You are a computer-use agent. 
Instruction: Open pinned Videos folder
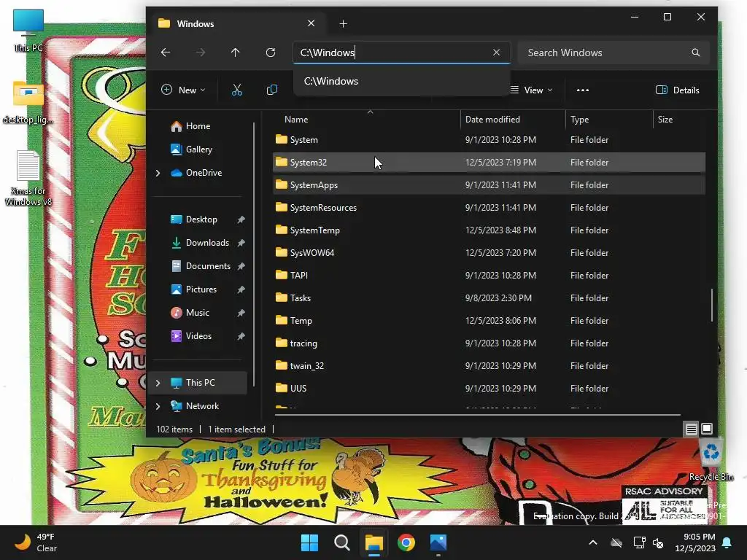pos(198,336)
